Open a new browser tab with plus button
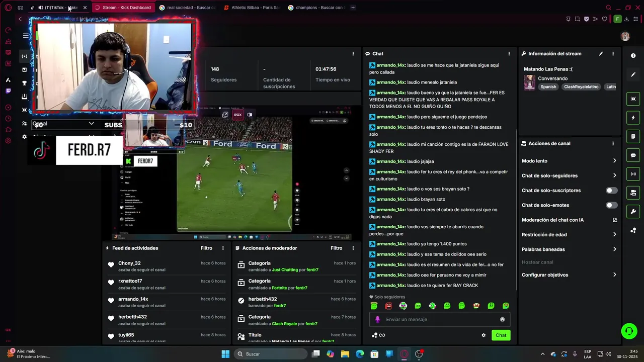Viewport: 644px width, 362px height. click(353, 8)
